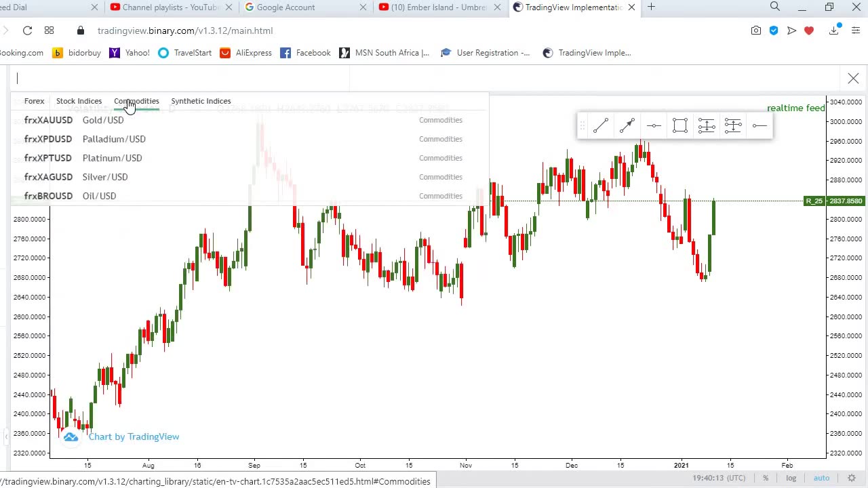Toggle log scale mode

coord(791,478)
